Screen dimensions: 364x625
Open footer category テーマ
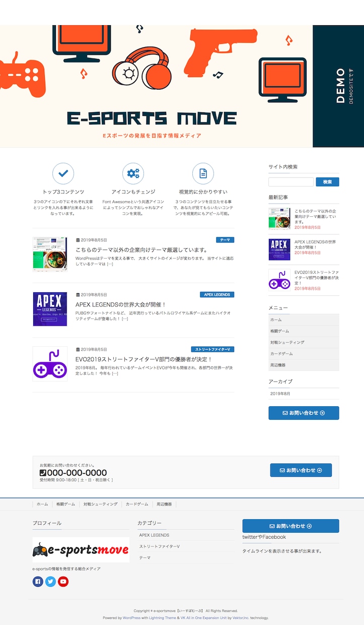pos(145,558)
